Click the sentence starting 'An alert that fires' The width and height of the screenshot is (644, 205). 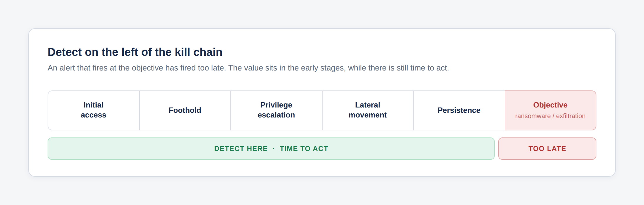(x=137, y=68)
